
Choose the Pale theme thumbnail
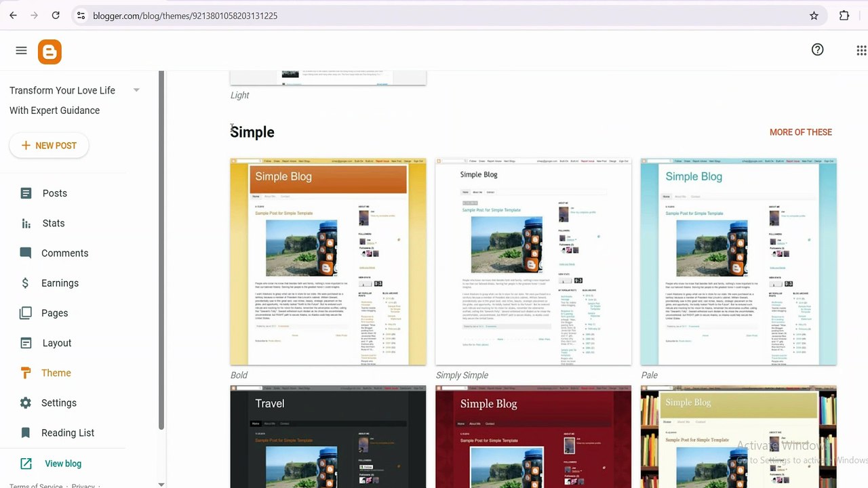[738, 262]
